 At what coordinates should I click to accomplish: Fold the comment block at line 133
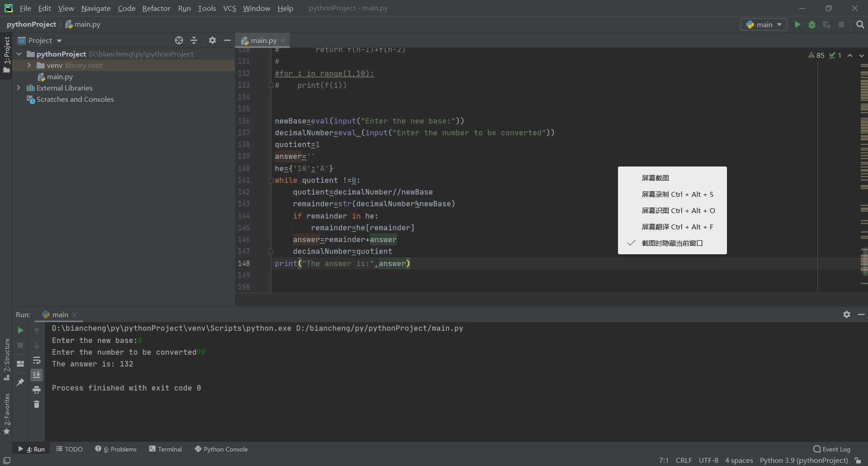pos(271,85)
